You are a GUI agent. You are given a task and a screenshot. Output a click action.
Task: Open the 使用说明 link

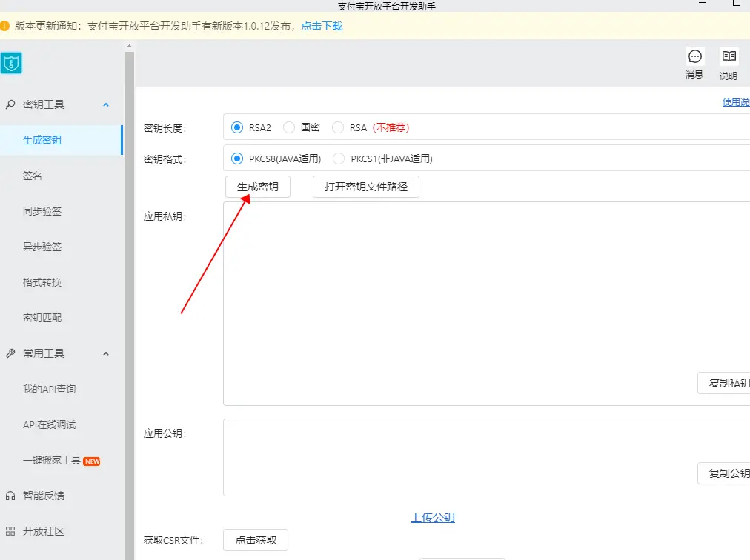[x=736, y=102]
